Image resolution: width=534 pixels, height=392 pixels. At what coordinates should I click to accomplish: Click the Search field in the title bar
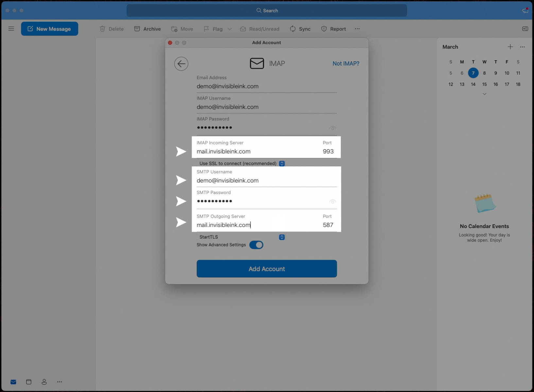click(267, 10)
